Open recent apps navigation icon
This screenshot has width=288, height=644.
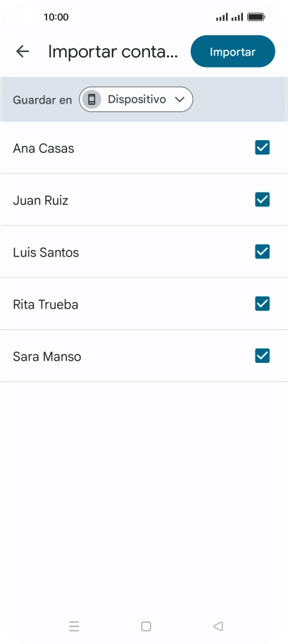point(74,626)
